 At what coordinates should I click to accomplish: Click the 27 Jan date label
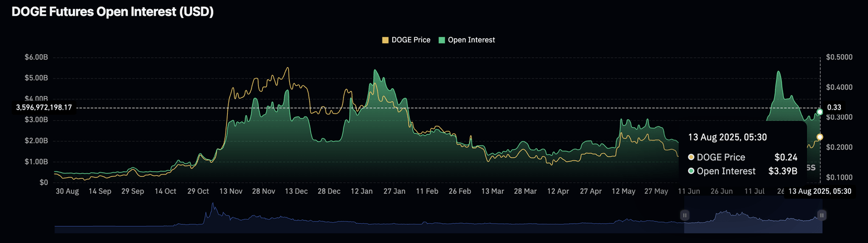394,192
